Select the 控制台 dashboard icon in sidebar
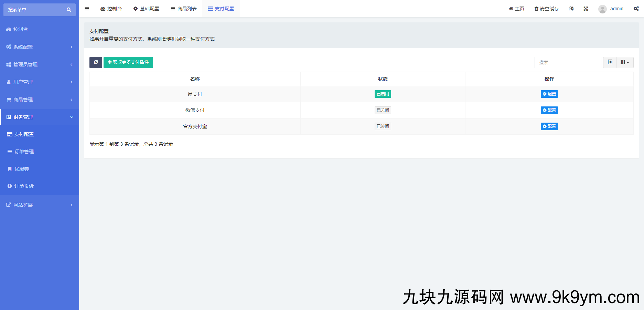Screen dimensions: 644x310 (9, 29)
